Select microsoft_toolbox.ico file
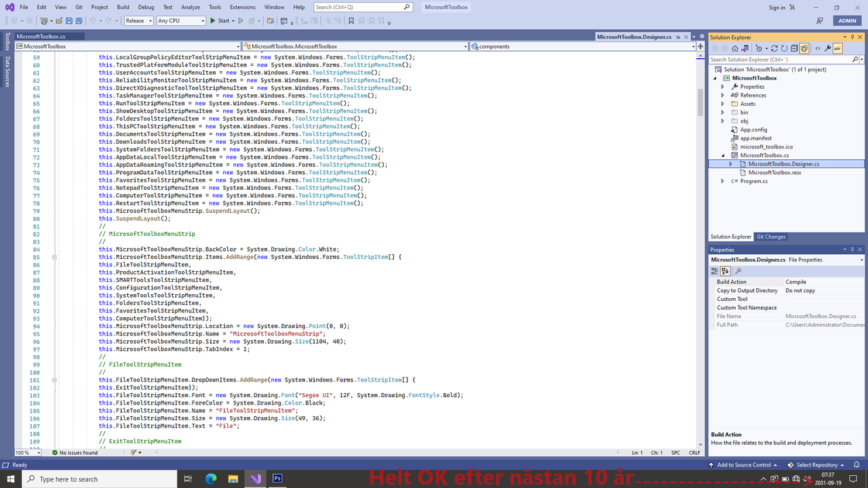Viewport: 868px width, 488px height. point(766,146)
